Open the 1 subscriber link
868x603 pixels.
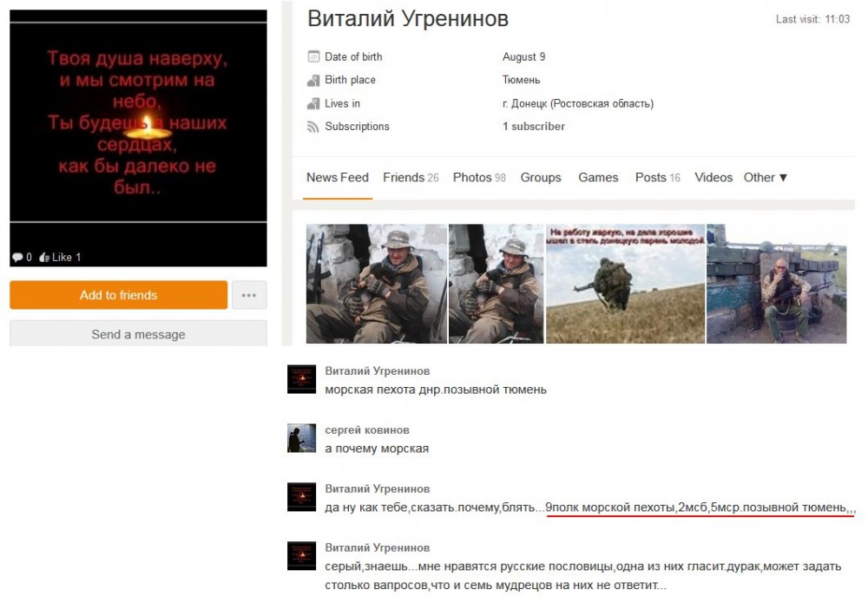(x=533, y=127)
